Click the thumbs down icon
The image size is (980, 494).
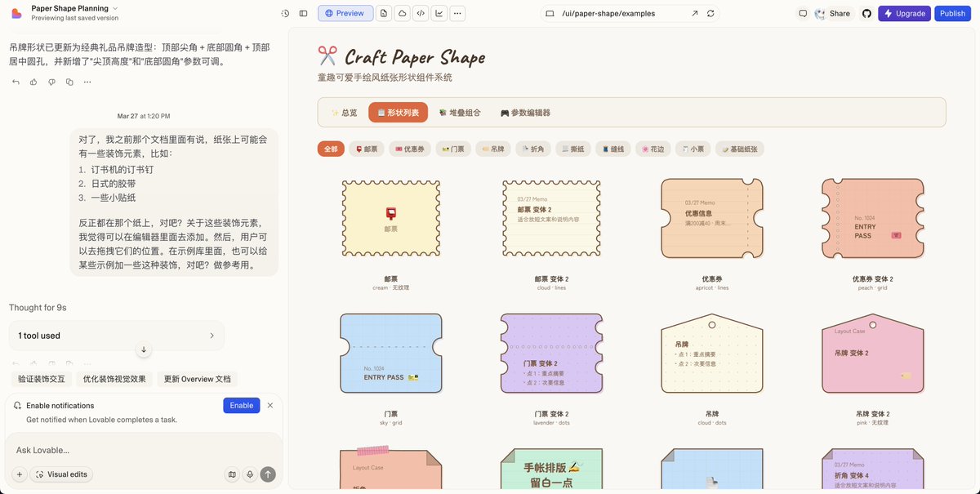click(x=51, y=82)
